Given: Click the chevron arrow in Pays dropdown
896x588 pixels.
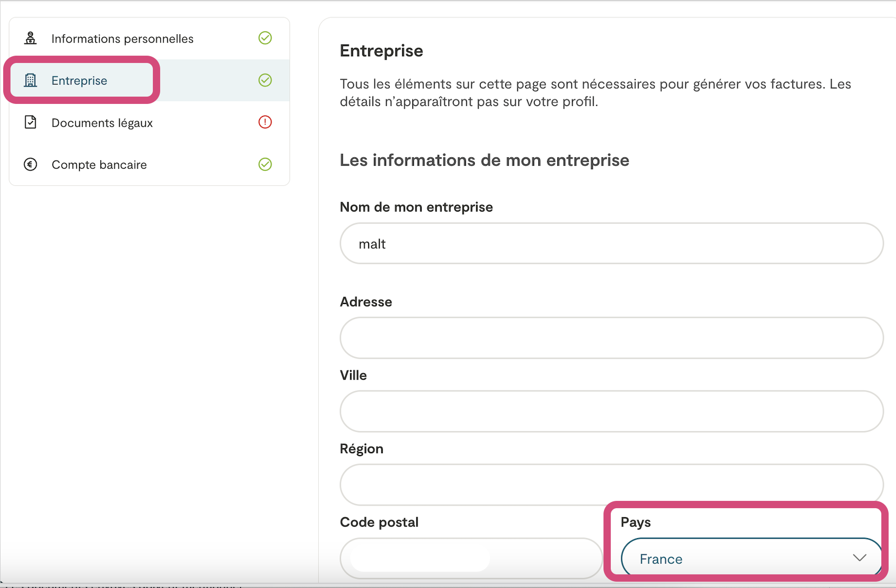Looking at the screenshot, I should 859,558.
